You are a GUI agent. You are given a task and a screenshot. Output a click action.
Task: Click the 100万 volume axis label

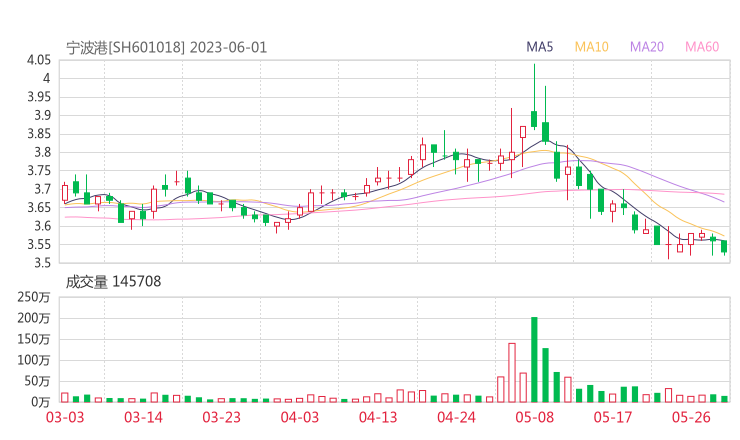click(x=34, y=360)
